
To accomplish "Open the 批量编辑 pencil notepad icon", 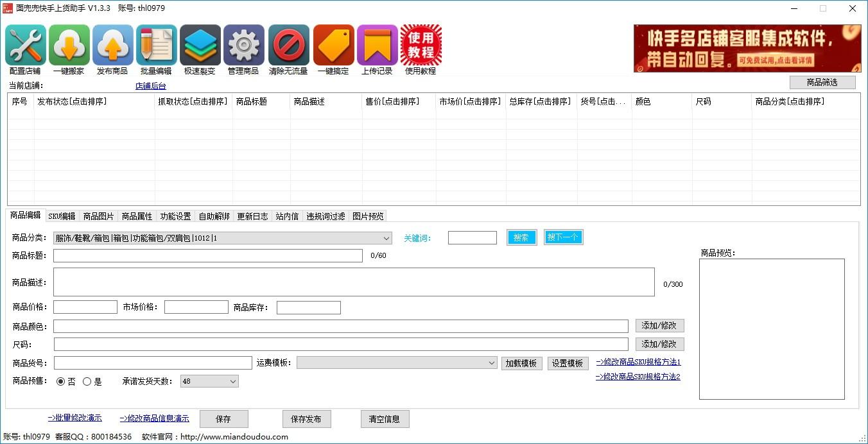I will point(157,45).
